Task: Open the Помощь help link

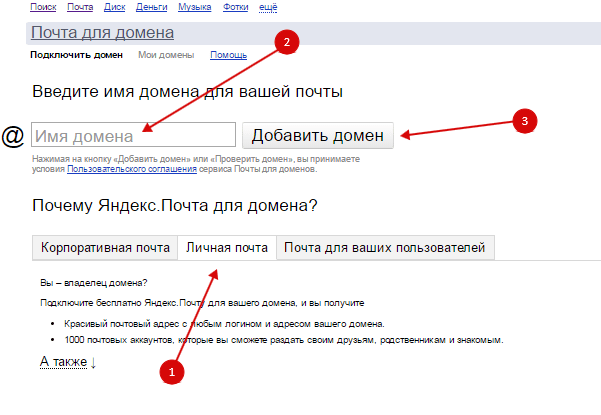Action: (x=228, y=55)
